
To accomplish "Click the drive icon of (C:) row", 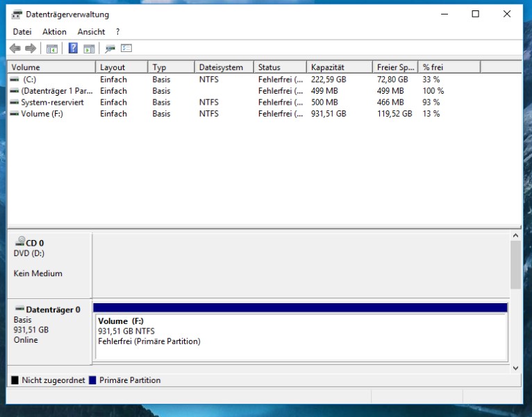I will click(x=15, y=79).
